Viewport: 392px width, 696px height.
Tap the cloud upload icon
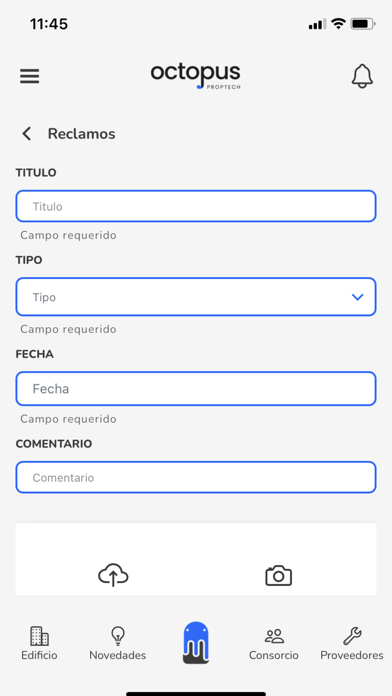coord(113,575)
